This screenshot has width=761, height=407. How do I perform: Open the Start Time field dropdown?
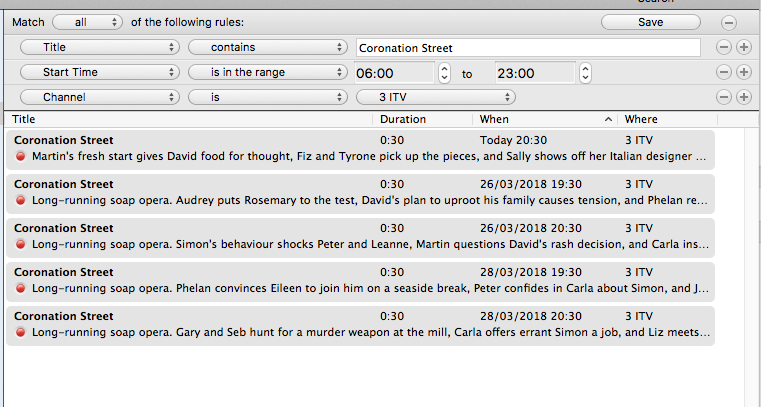pos(100,72)
